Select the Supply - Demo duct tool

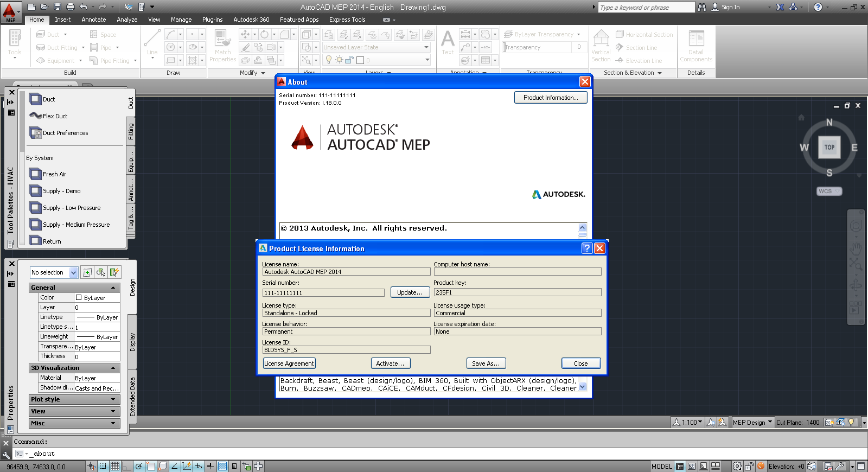tap(55, 191)
